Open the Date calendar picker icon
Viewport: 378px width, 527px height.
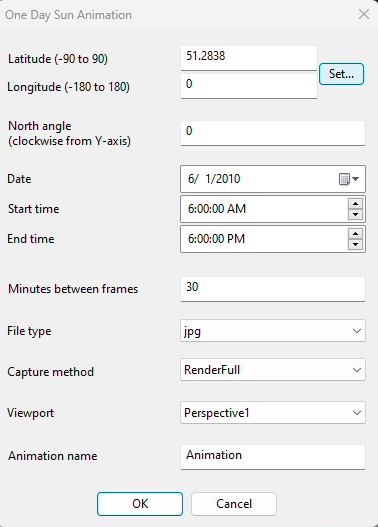tap(349, 179)
